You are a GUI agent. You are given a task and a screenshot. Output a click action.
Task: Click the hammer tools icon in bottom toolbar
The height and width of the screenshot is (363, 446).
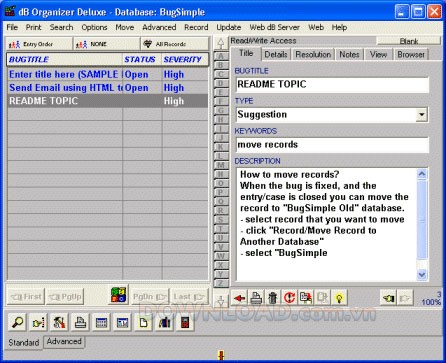[x=59, y=322]
